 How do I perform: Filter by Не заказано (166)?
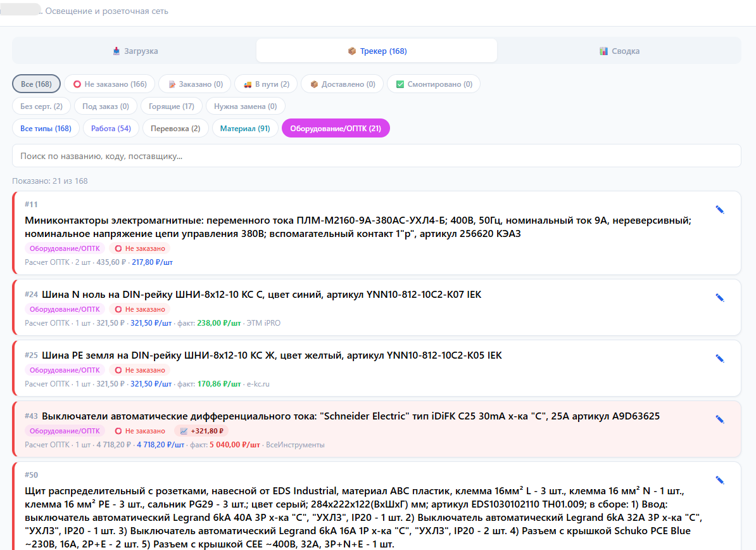(x=110, y=84)
